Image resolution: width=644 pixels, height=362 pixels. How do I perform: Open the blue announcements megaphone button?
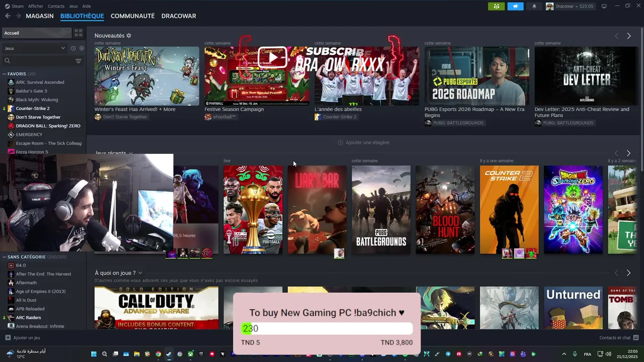515,6
